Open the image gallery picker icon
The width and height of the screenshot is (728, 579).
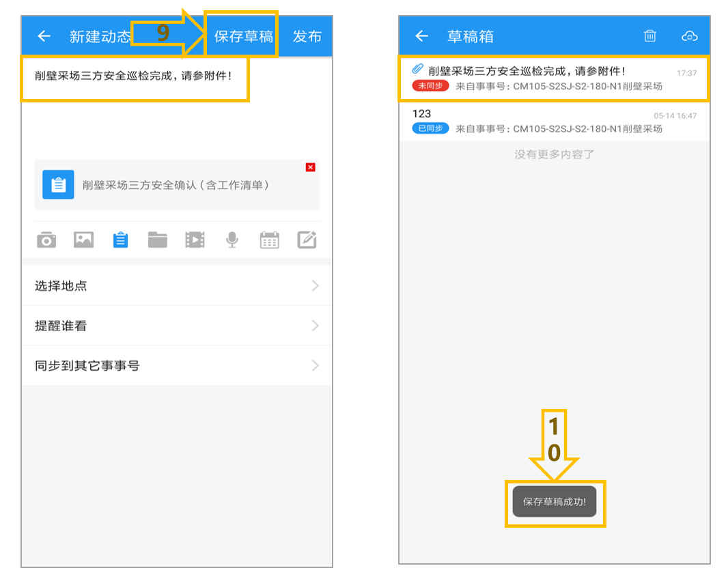[x=83, y=240]
